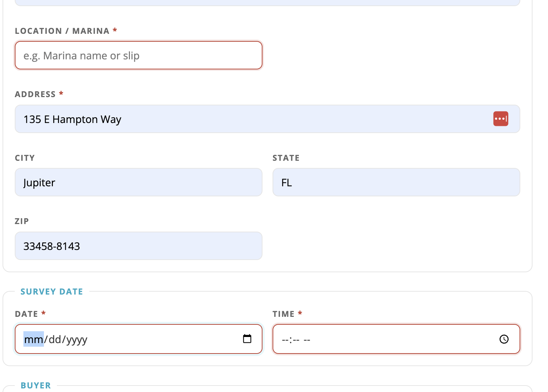
Task: Click the Date field label
Action: (26, 314)
